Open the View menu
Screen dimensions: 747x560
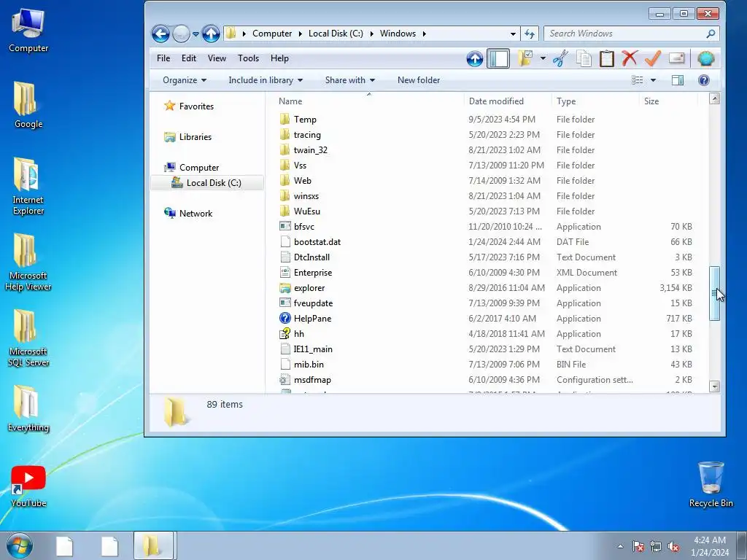click(x=217, y=58)
